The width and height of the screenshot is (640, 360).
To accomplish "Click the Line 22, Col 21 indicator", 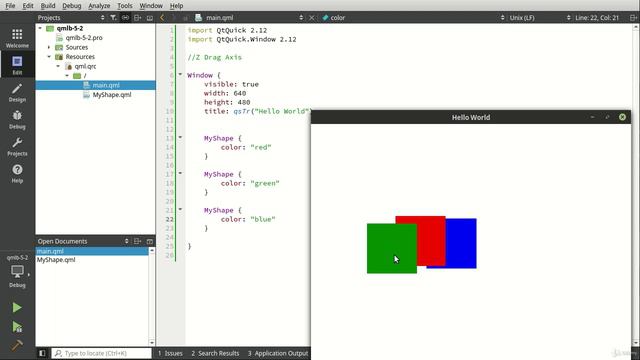I will point(597,18).
